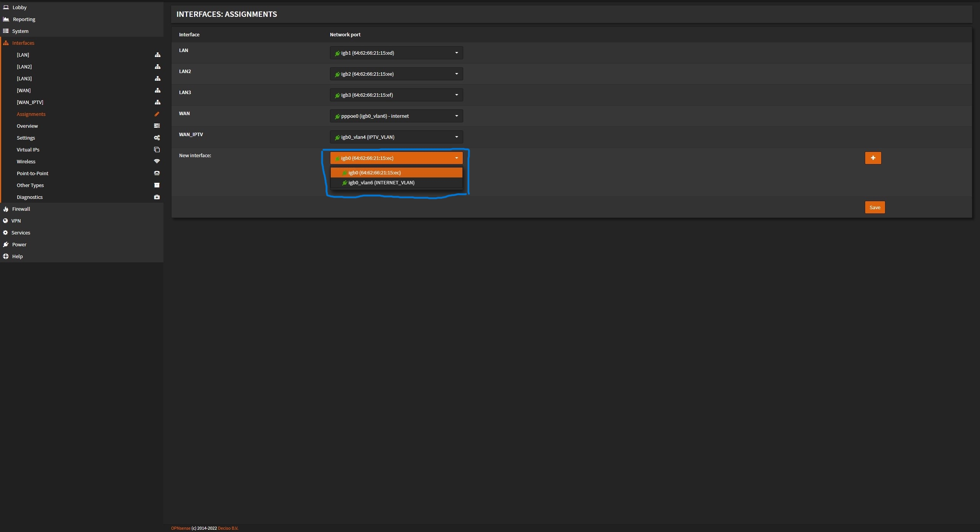Open the WAN pppoe0 port dropdown
Screen dimensions: 980x532
pyautogui.click(x=396, y=116)
